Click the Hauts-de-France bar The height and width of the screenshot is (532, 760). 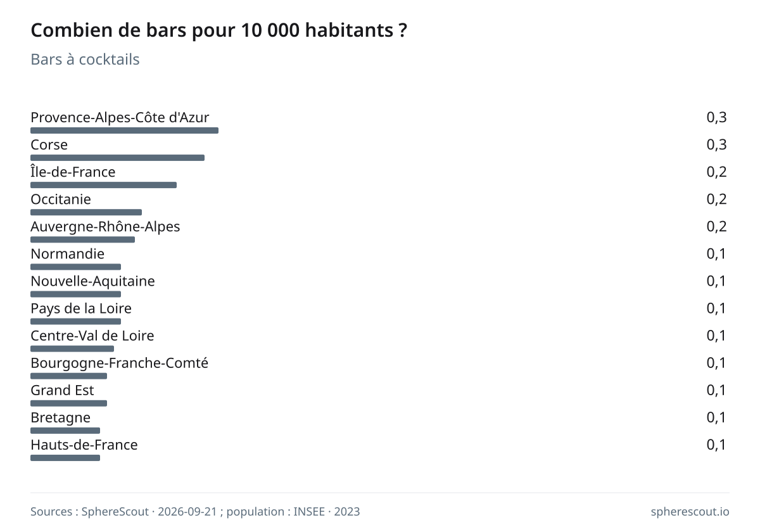point(65,457)
